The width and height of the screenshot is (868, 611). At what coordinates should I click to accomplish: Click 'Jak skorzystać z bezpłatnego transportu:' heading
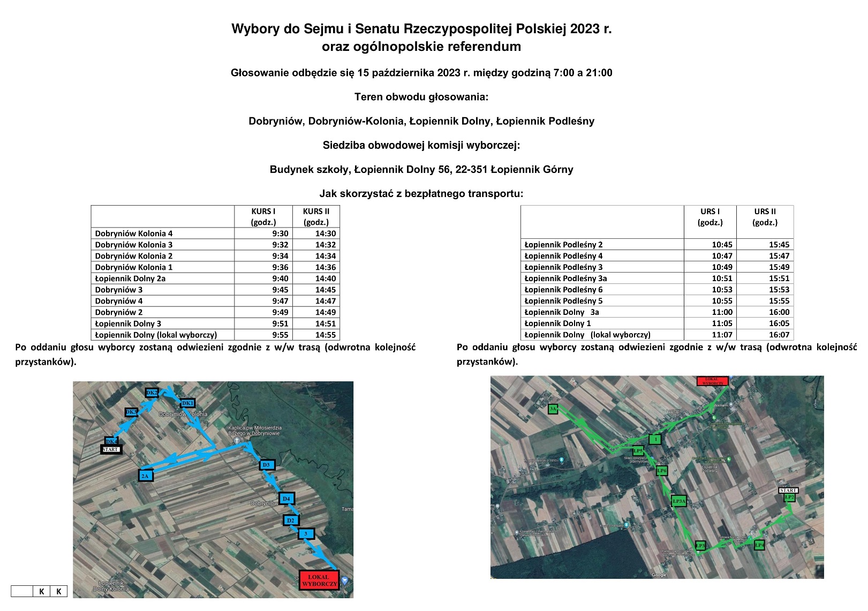(x=421, y=193)
